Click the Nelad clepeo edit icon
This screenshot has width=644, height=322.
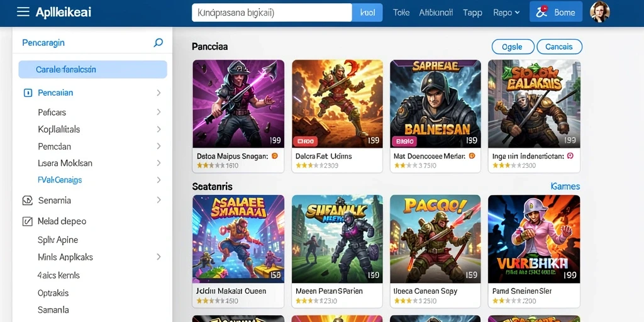26,221
